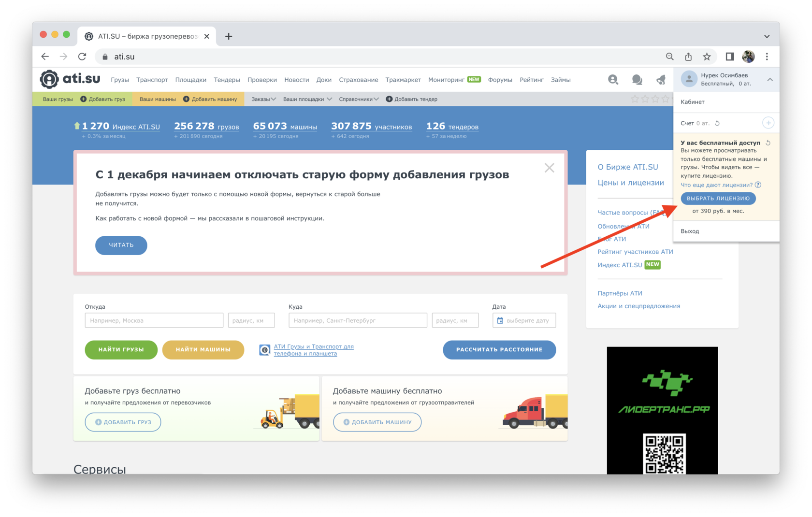Open the 256 278 грузов link
This screenshot has height=517, width=812.
pos(206,127)
